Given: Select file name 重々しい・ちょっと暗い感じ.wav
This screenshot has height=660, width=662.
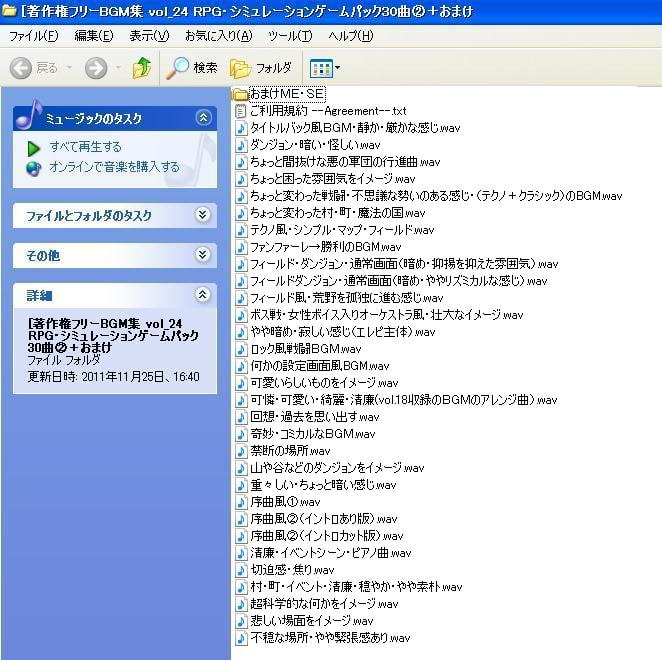Looking at the screenshot, I should [323, 485].
